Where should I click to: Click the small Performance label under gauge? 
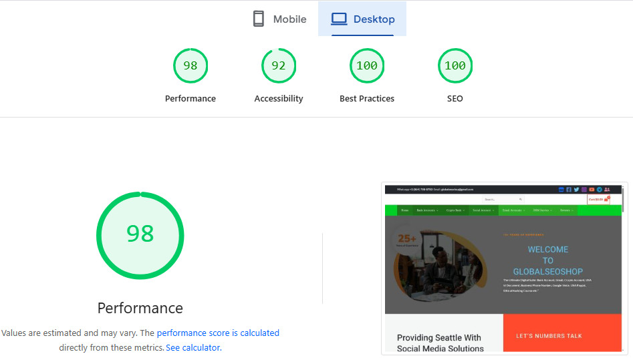(x=191, y=98)
